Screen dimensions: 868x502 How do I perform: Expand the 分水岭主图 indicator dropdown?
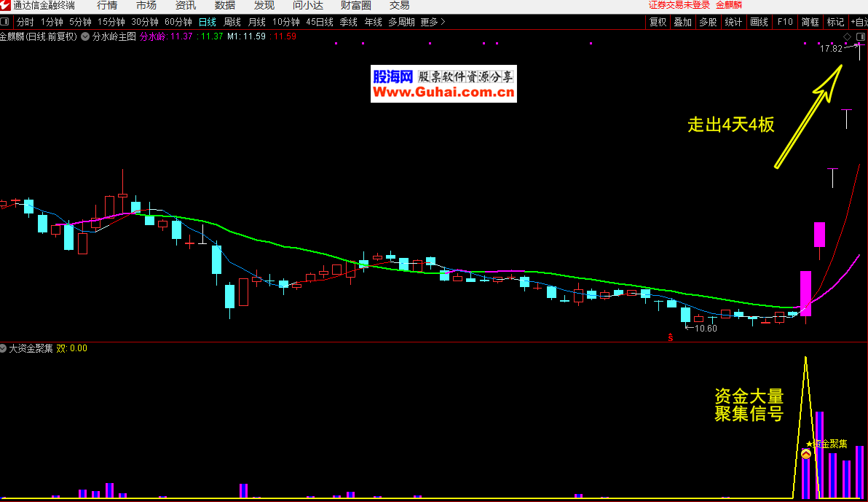[86, 36]
